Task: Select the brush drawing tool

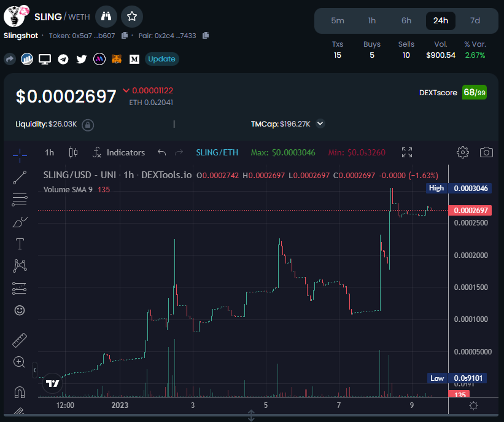Action: 20,222
